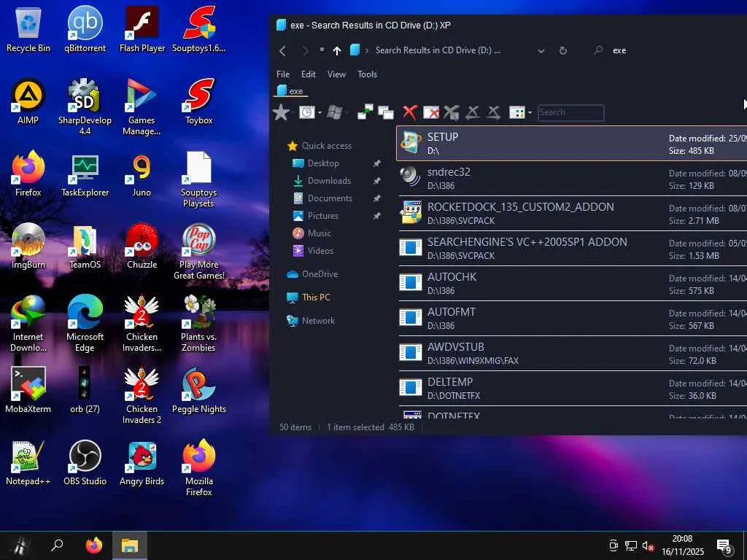This screenshot has height=560, width=747.
Task: Select SharpDevelop 4.4 desktop icon
Action: point(85,106)
